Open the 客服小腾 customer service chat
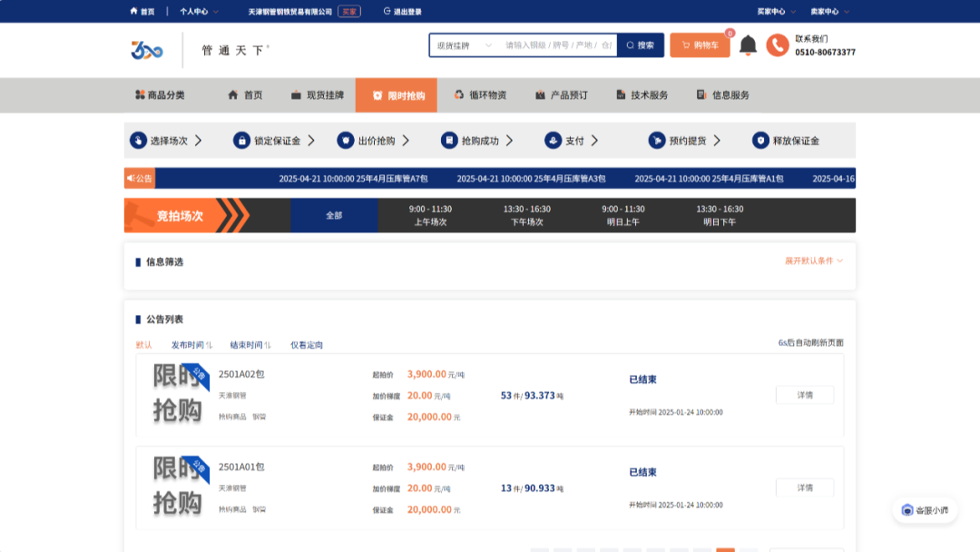This screenshot has height=552, width=980. tap(925, 510)
